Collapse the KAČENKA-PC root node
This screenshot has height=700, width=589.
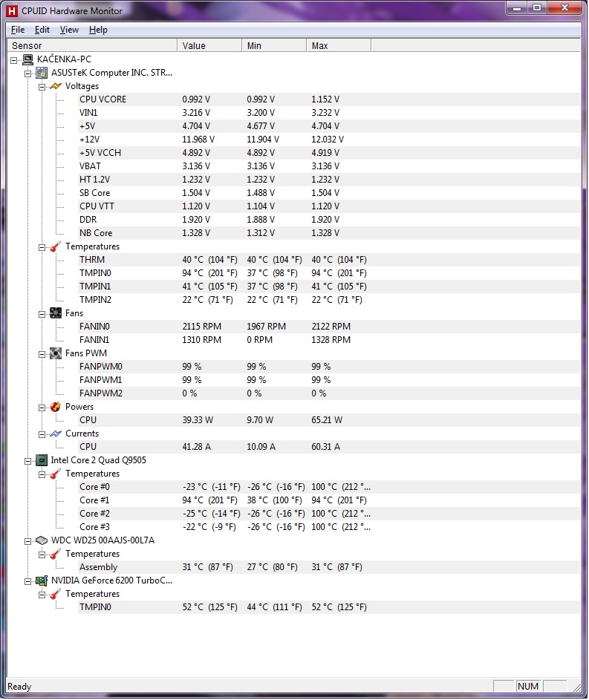click(x=14, y=59)
